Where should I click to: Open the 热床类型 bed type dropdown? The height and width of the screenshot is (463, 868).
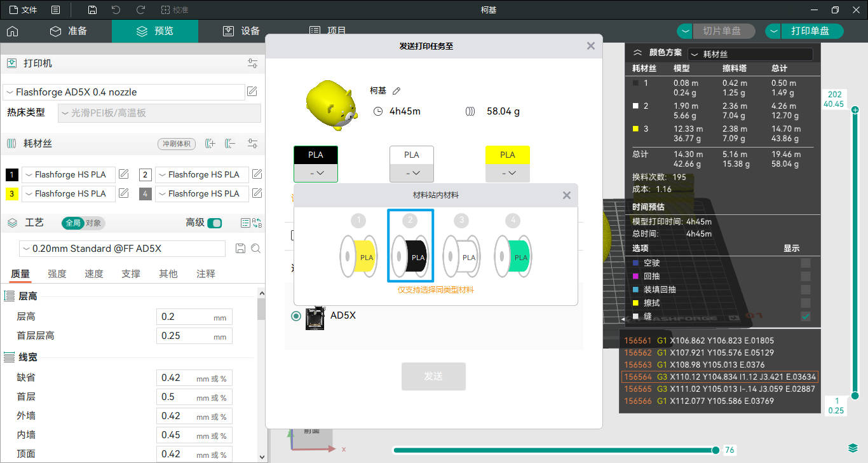tap(159, 113)
